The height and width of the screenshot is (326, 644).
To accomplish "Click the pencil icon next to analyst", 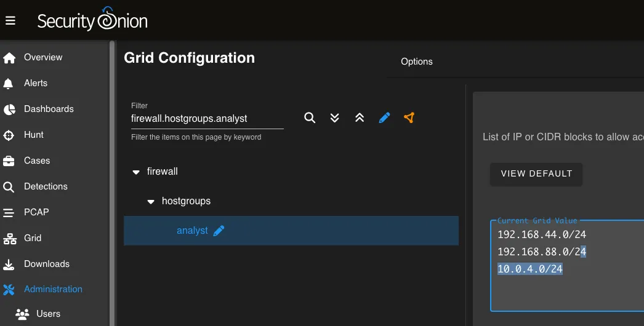I will (x=219, y=231).
